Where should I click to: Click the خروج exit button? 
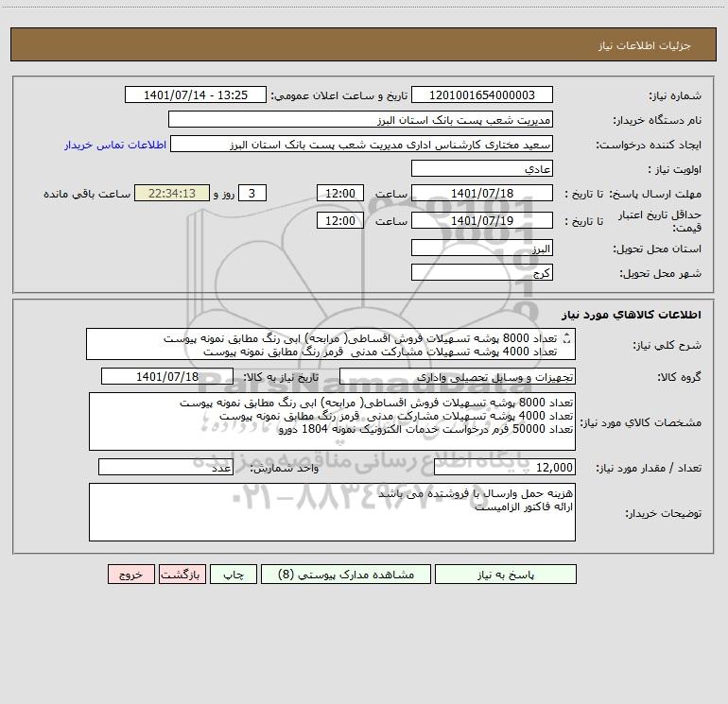130,574
